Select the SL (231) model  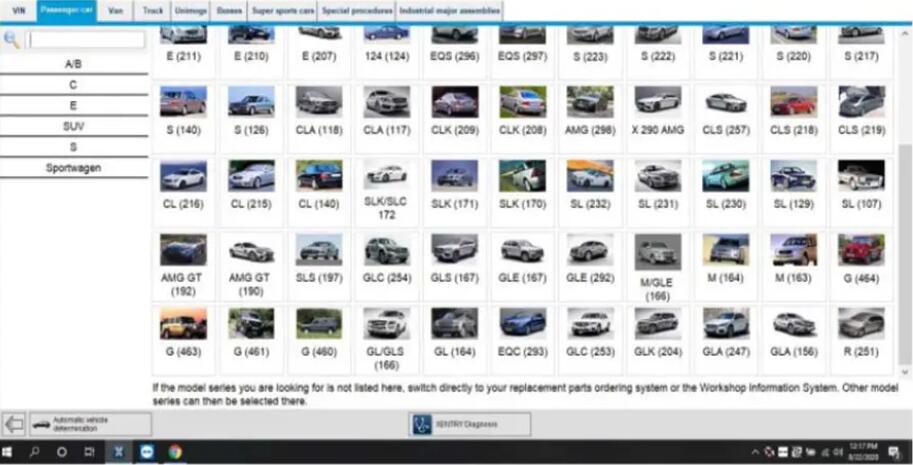tap(658, 191)
